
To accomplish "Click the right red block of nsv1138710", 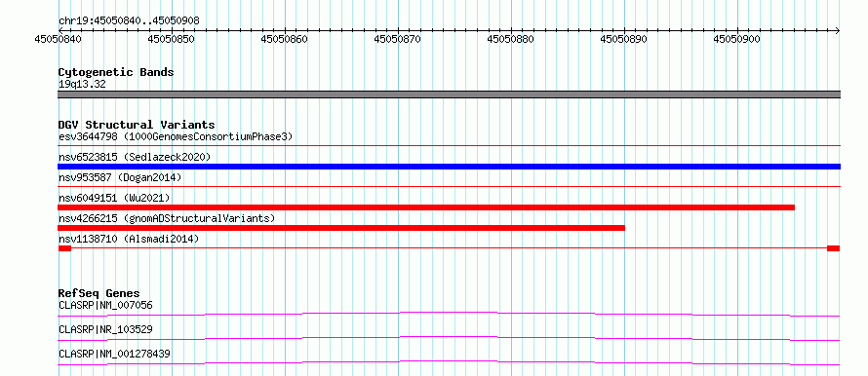I will tap(833, 248).
